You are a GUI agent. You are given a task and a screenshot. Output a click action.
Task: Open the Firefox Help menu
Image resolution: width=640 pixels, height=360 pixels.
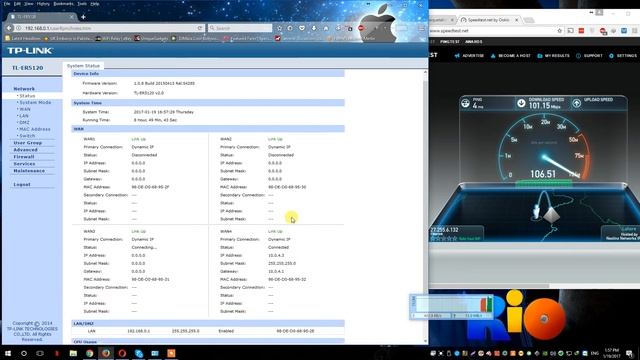pos(95,4)
